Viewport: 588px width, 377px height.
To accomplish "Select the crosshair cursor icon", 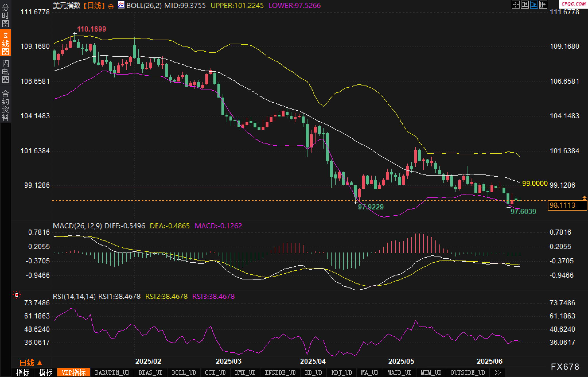I will (515, 5).
